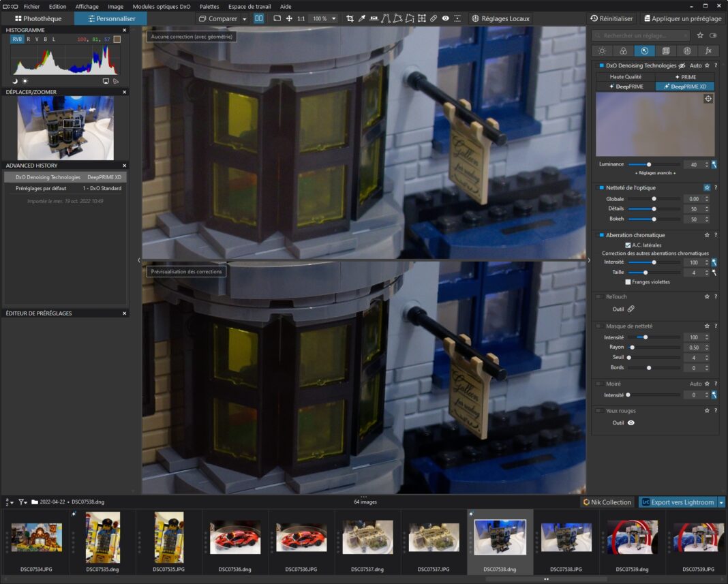Fit image to screen icon

point(277,18)
